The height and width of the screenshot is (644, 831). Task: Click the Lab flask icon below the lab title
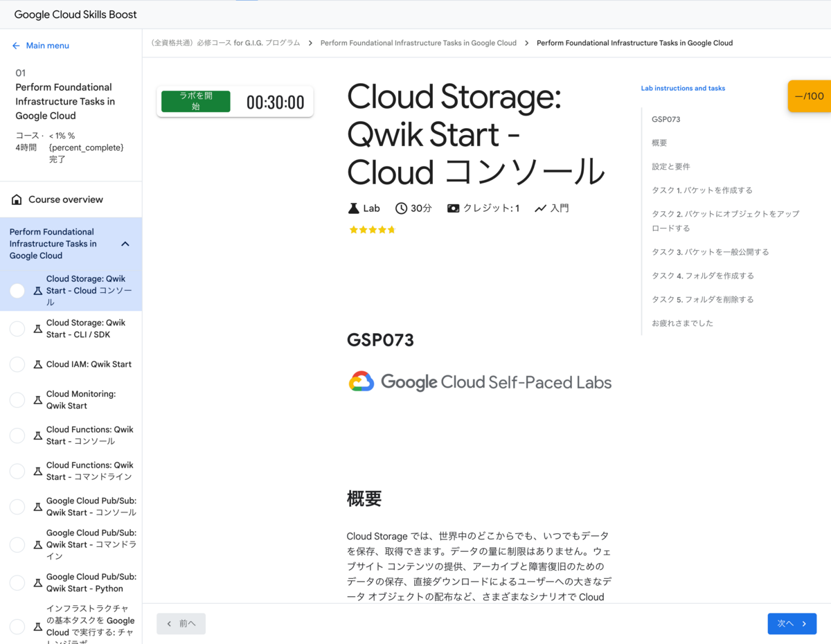click(353, 208)
